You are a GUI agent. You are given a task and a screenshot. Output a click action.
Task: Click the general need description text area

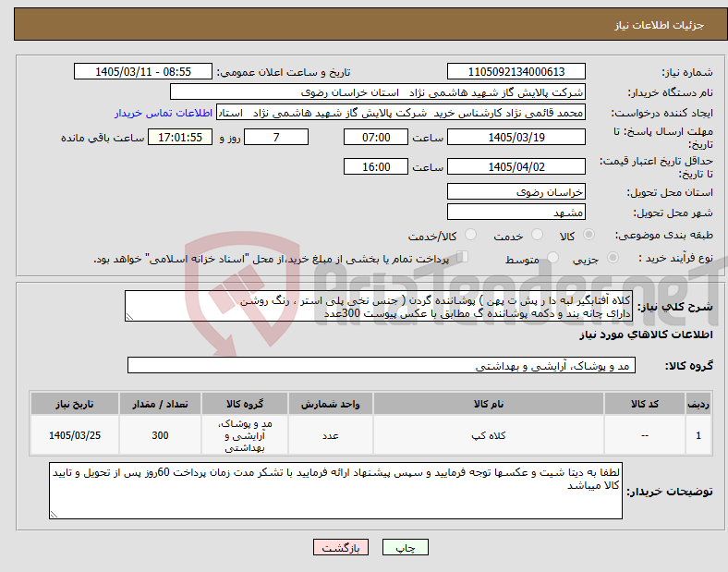pos(379,306)
